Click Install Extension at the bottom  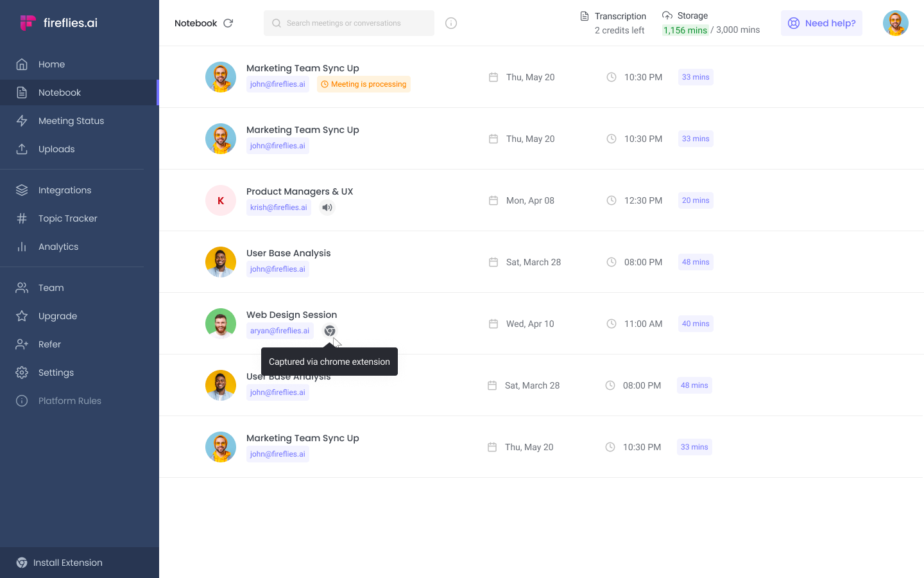[x=67, y=563]
